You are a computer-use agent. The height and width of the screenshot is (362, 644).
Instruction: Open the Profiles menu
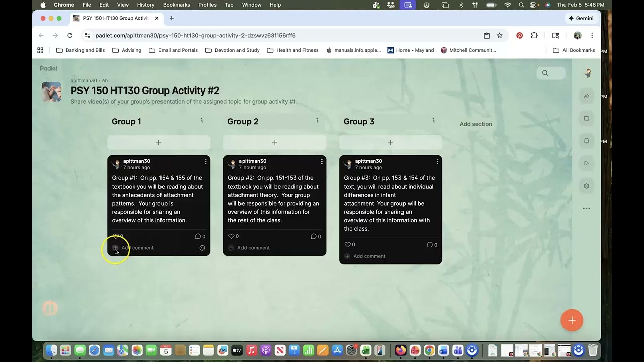pyautogui.click(x=207, y=5)
